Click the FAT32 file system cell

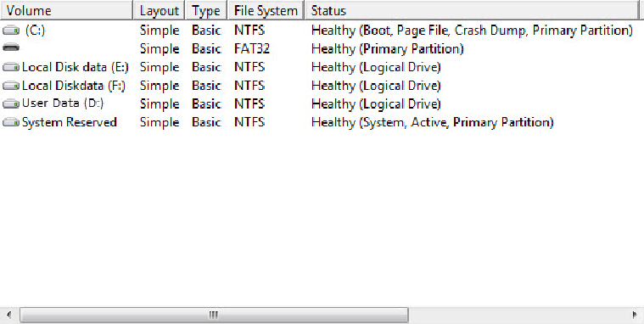tap(252, 49)
